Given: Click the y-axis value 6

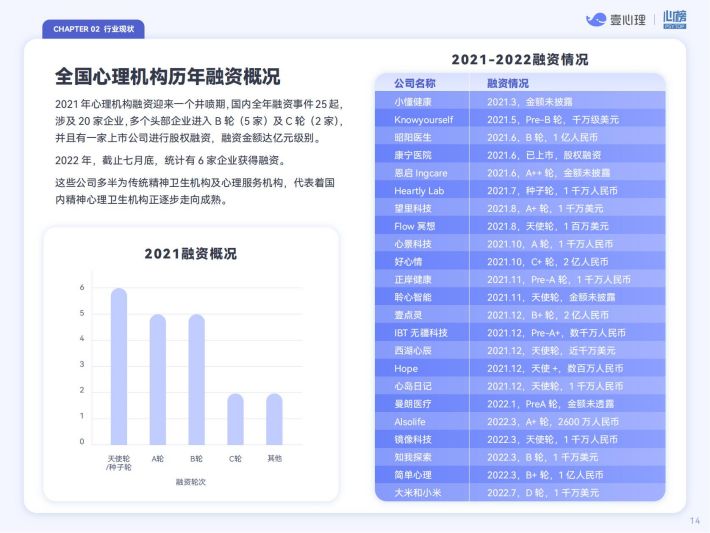Looking at the screenshot, I should tap(82, 287).
